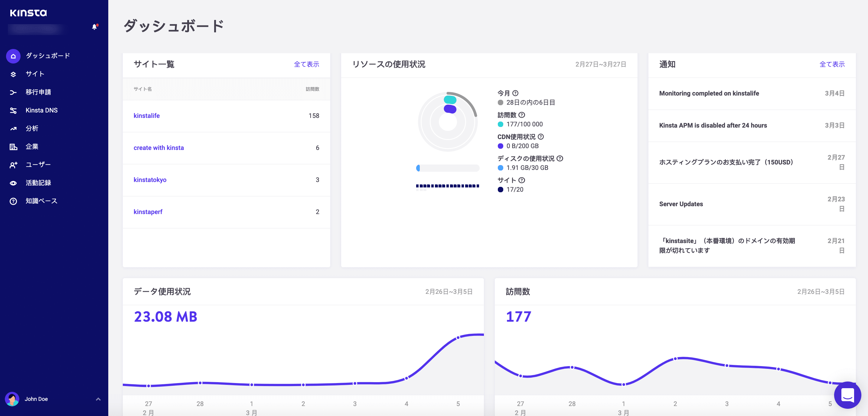This screenshot has height=416, width=868.
Task: Open the 知識ベース knowledge base
Action: tap(41, 201)
